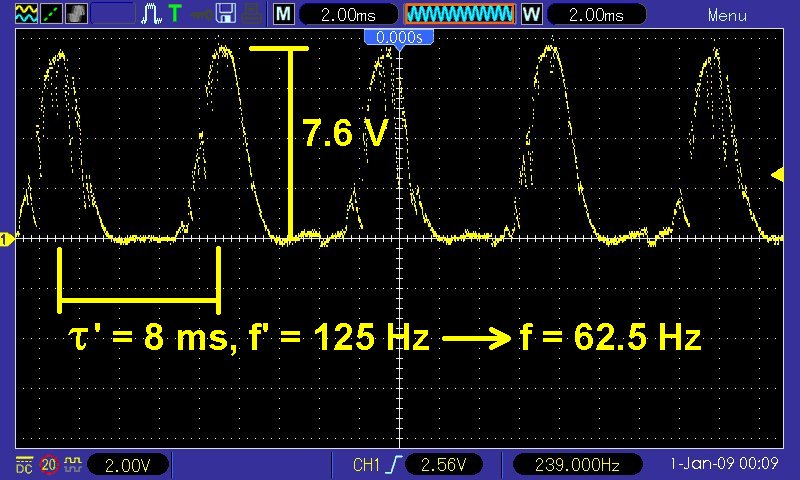Toggle DC coupling indicator
The height and width of the screenshot is (480, 800).
point(23,464)
